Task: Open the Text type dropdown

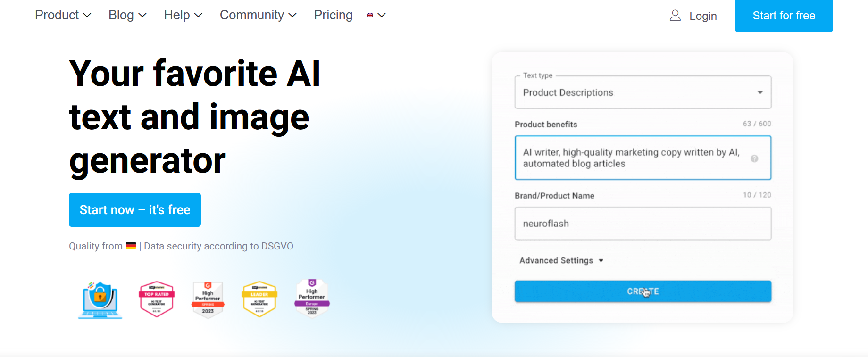Action: (x=643, y=92)
